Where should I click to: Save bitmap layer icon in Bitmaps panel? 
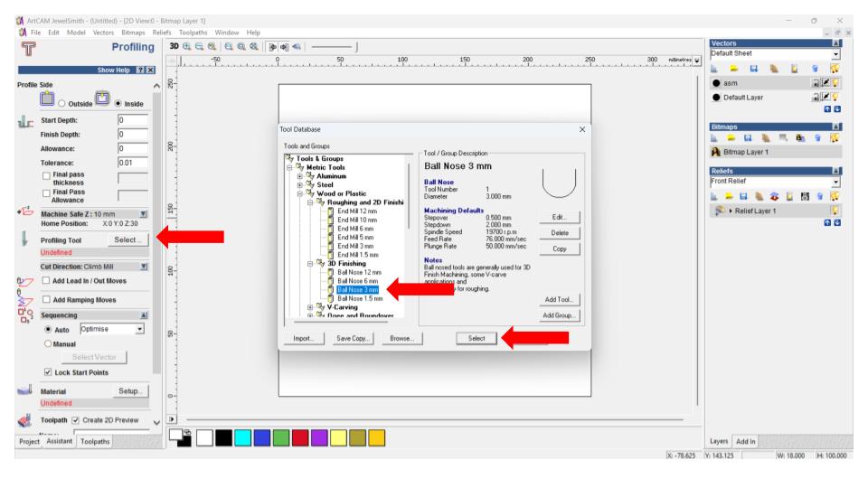(748, 137)
